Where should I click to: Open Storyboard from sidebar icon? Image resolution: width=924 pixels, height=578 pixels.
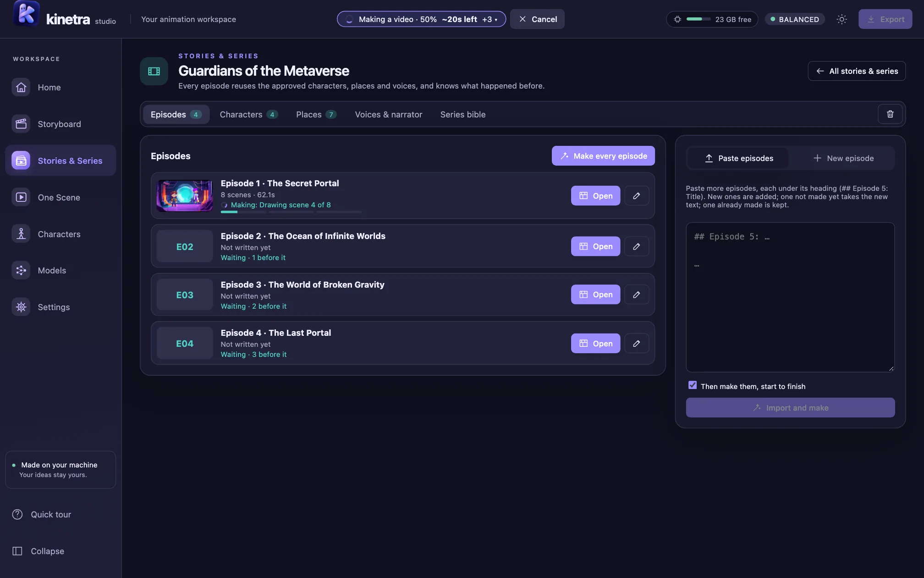click(x=21, y=124)
